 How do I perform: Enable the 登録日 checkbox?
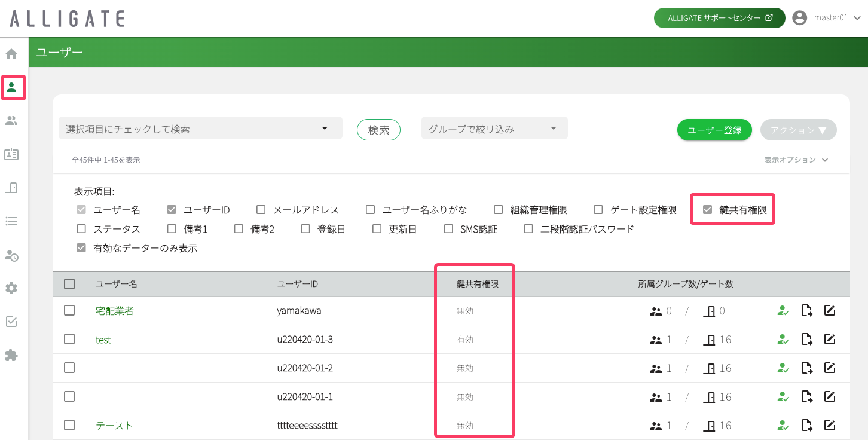(x=305, y=229)
